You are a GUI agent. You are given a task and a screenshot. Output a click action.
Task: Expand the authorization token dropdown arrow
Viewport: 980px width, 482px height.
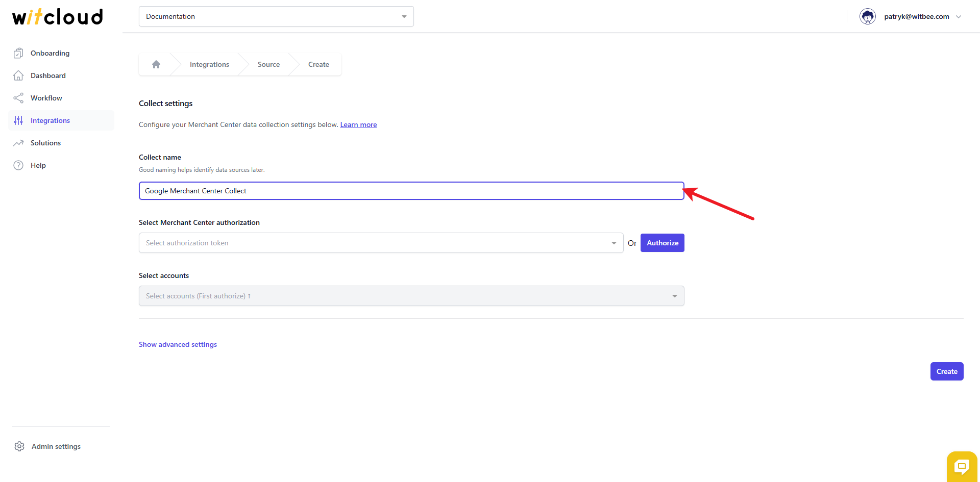coord(614,243)
